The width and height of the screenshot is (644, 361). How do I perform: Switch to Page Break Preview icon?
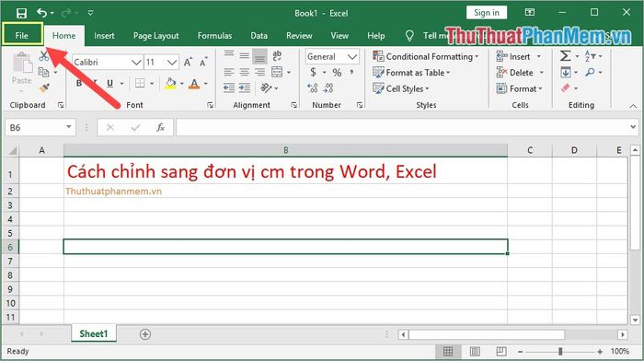pyautogui.click(x=501, y=351)
